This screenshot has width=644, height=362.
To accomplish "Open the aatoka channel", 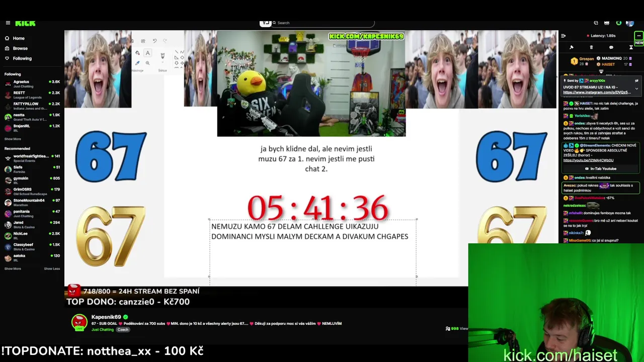I will click(x=32, y=257).
